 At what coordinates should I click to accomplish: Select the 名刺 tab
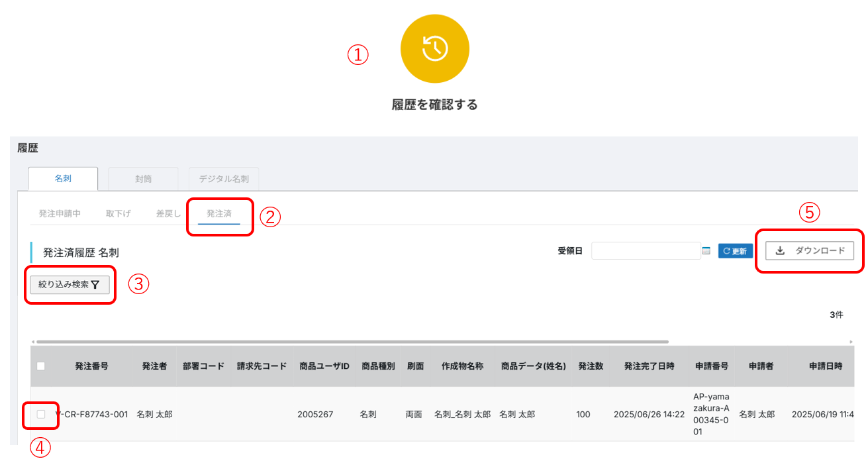point(63,179)
